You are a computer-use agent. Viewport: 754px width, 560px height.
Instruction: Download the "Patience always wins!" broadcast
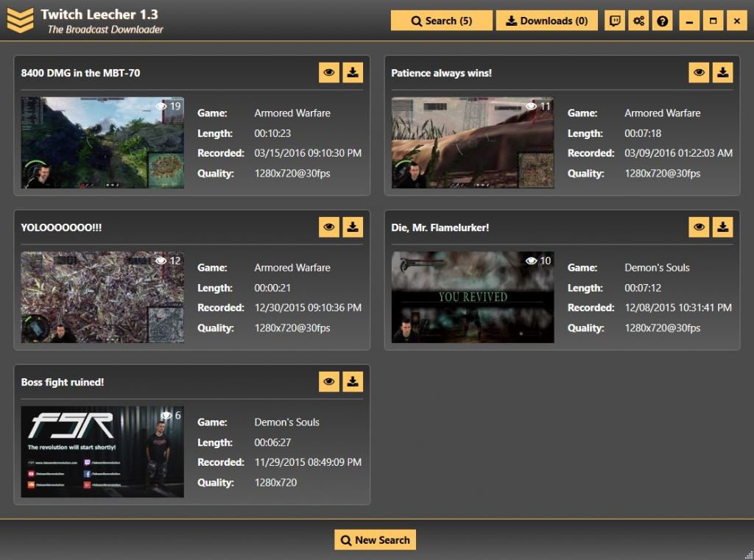point(723,73)
